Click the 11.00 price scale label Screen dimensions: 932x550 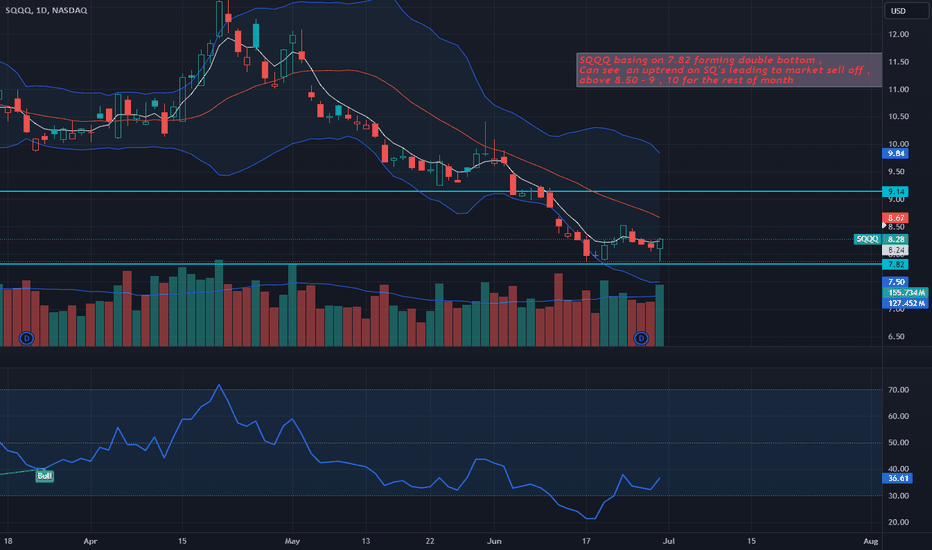898,90
